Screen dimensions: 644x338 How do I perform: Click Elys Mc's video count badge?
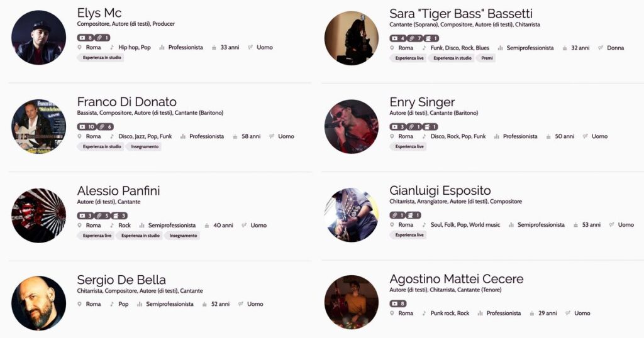coord(86,38)
